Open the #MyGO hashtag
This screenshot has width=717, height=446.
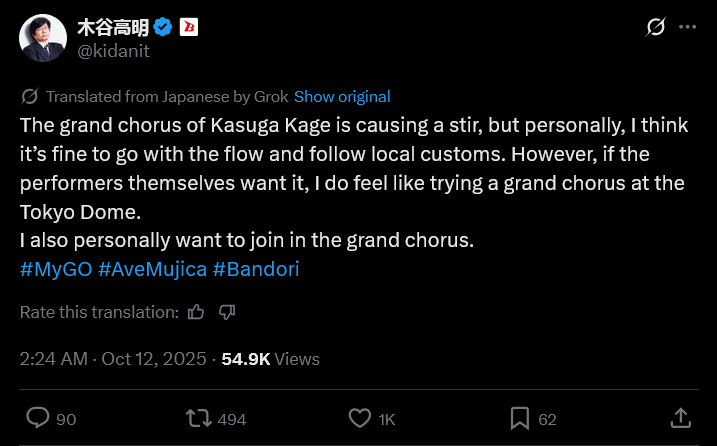pyautogui.click(x=55, y=269)
